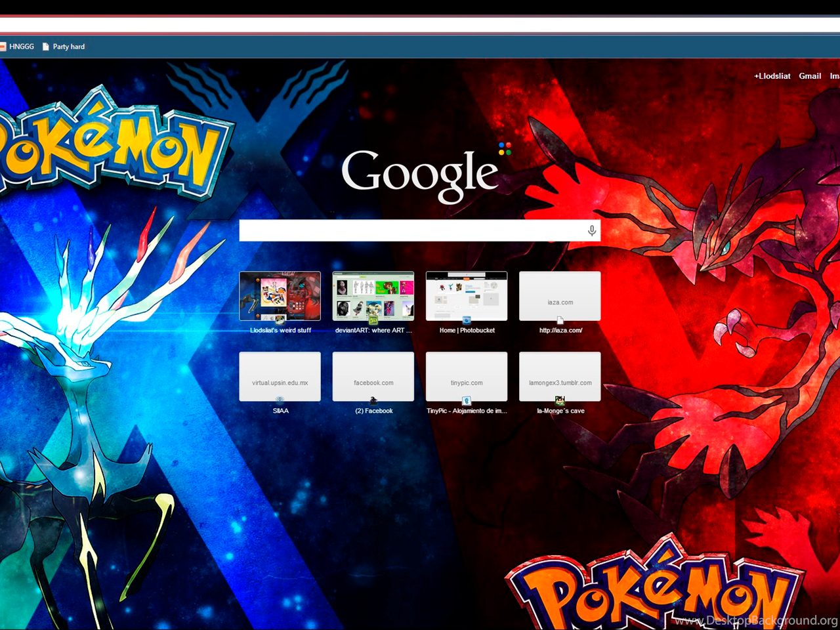Open the Home | Photobucket thumbnail

(467, 296)
